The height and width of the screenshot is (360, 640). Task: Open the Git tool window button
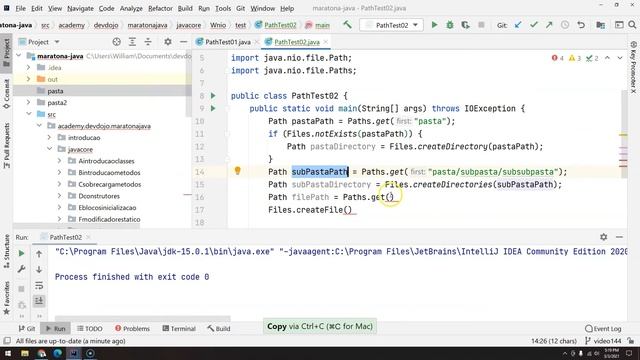(x=27, y=328)
